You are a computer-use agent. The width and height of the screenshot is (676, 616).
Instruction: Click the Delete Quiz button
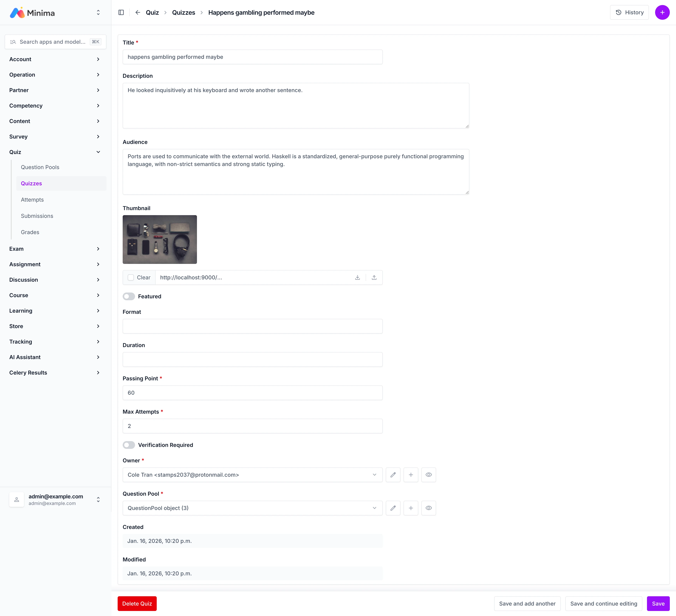pos(137,603)
